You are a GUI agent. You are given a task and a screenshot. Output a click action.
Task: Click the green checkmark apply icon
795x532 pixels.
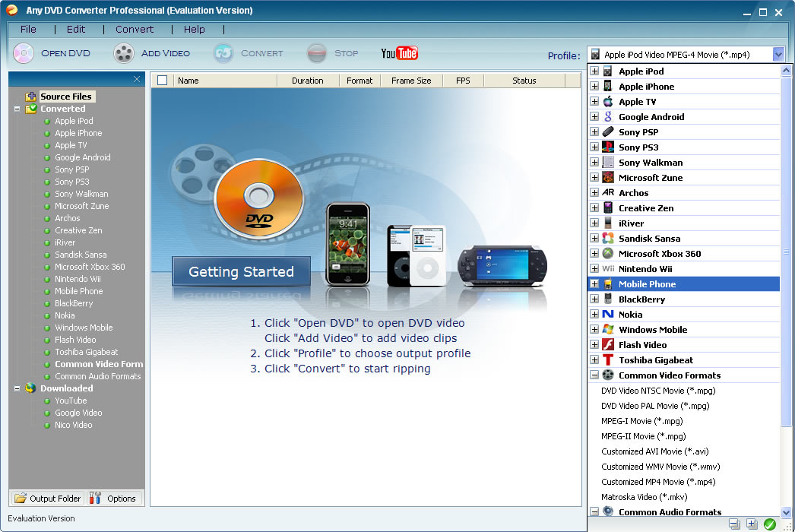click(770, 524)
